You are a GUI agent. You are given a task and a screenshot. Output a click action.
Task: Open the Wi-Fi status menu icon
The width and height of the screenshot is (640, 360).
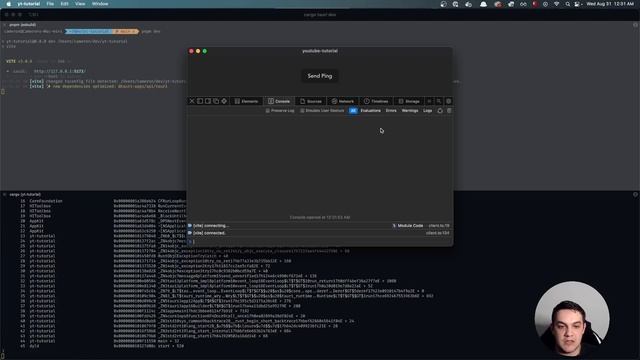point(556,4)
